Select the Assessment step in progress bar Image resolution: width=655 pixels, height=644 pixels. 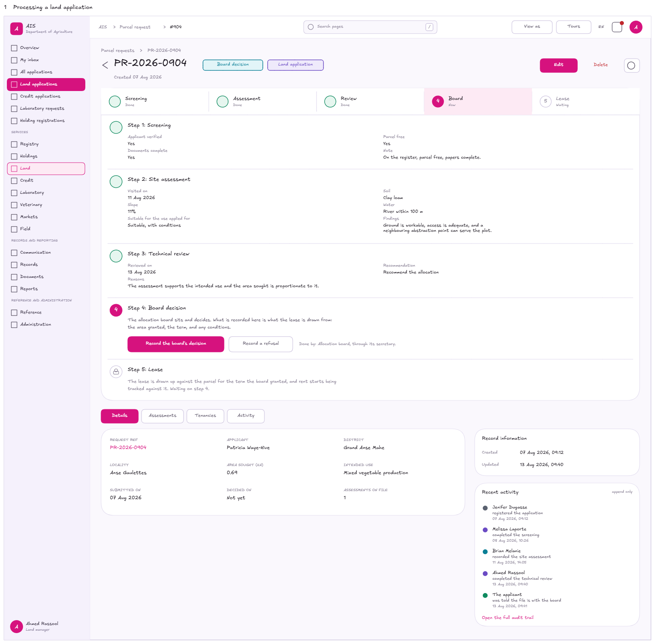tap(262, 101)
